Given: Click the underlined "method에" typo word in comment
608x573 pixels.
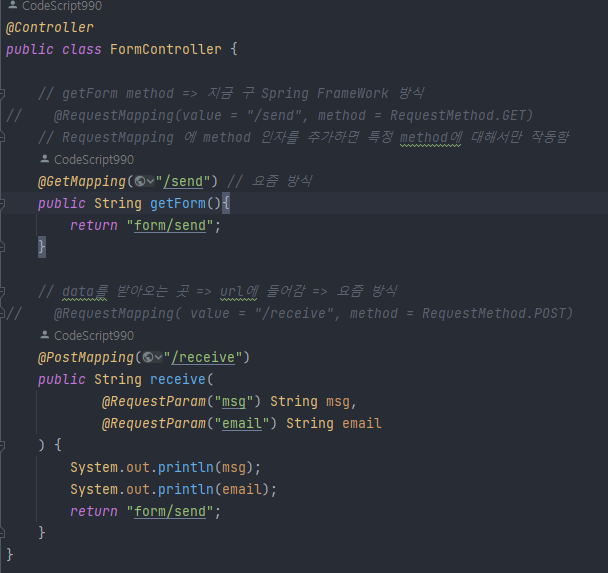Looking at the screenshot, I should [430, 138].
